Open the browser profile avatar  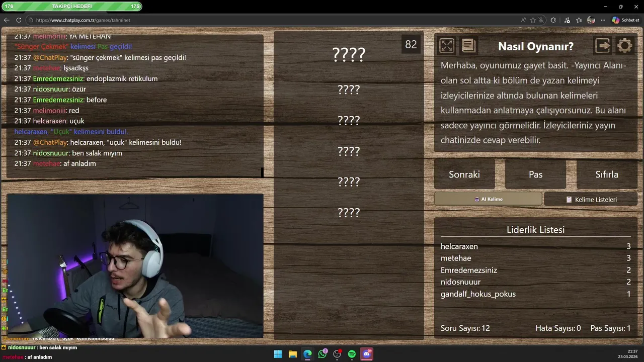click(591, 20)
